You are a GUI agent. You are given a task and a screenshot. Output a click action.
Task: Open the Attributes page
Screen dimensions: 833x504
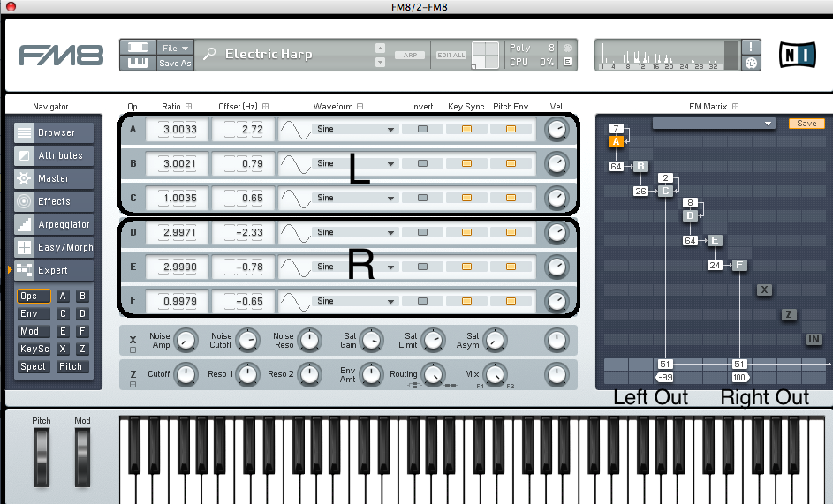(x=54, y=155)
